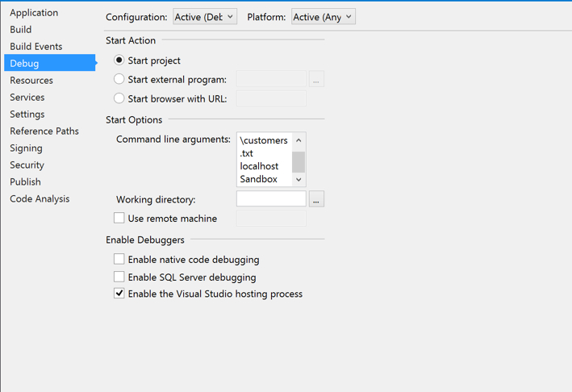Switch to the Code Analysis tab
Screen dimensions: 572x392
pos(40,199)
